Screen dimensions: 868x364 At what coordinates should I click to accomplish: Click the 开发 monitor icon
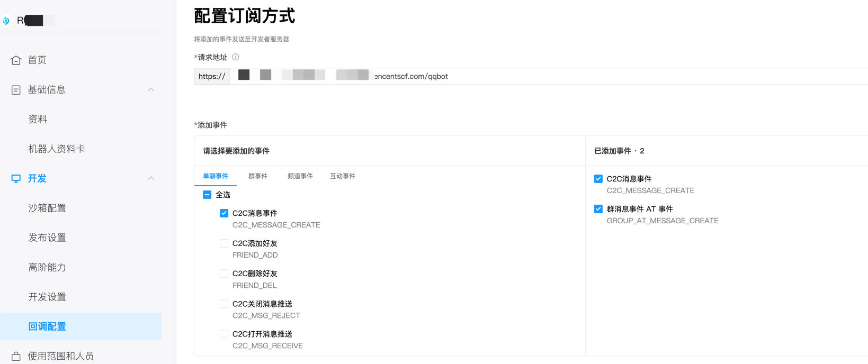click(16, 179)
